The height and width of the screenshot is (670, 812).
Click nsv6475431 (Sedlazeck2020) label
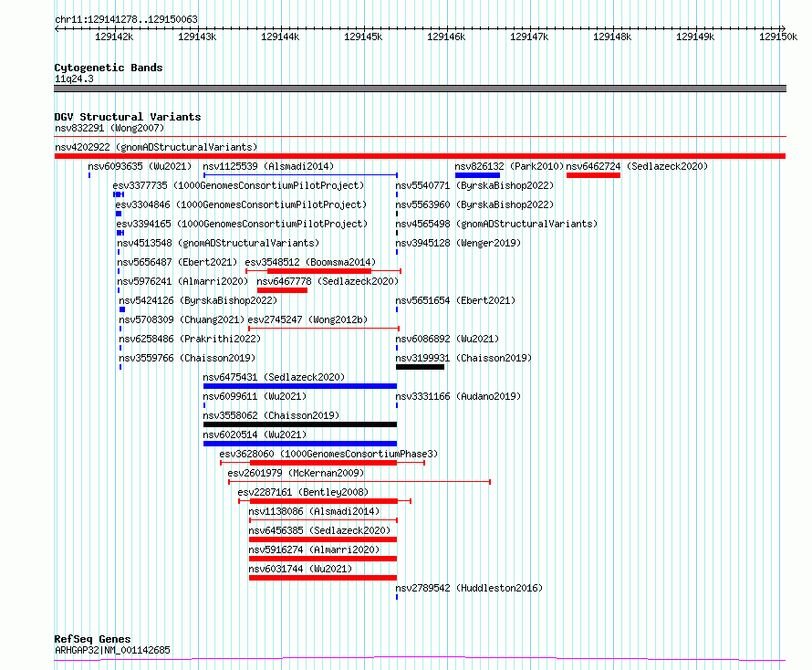pyautogui.click(x=274, y=377)
